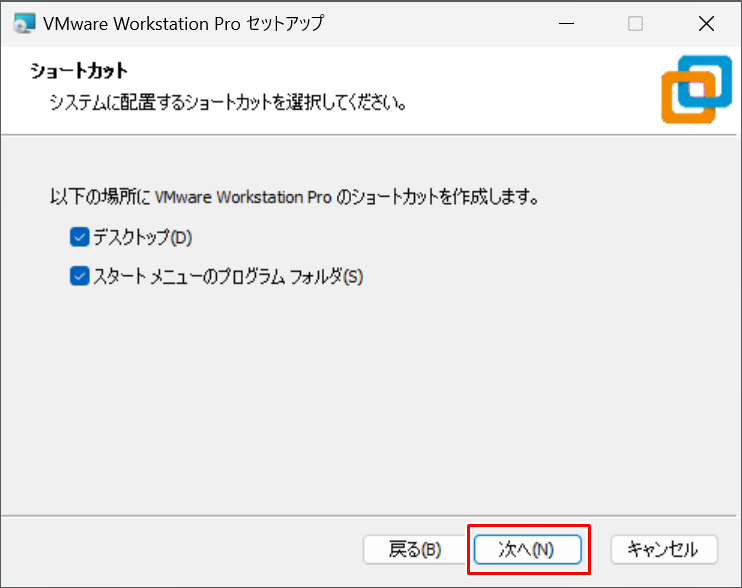
Task: Click the システムに配置するショートカット subtitle text
Action: click(x=228, y=103)
